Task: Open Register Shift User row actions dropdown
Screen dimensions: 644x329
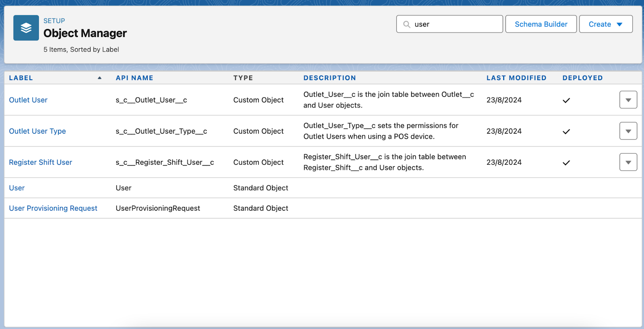Action: tap(628, 162)
